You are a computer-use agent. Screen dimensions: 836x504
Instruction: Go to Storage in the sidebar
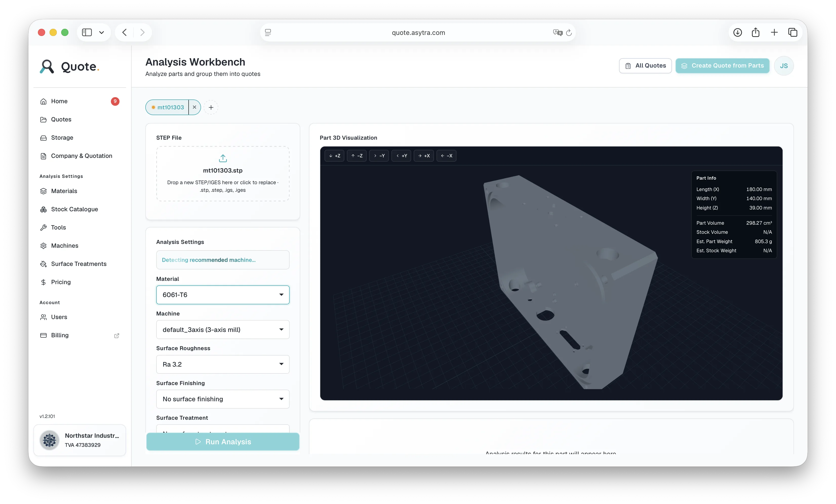[79, 137]
